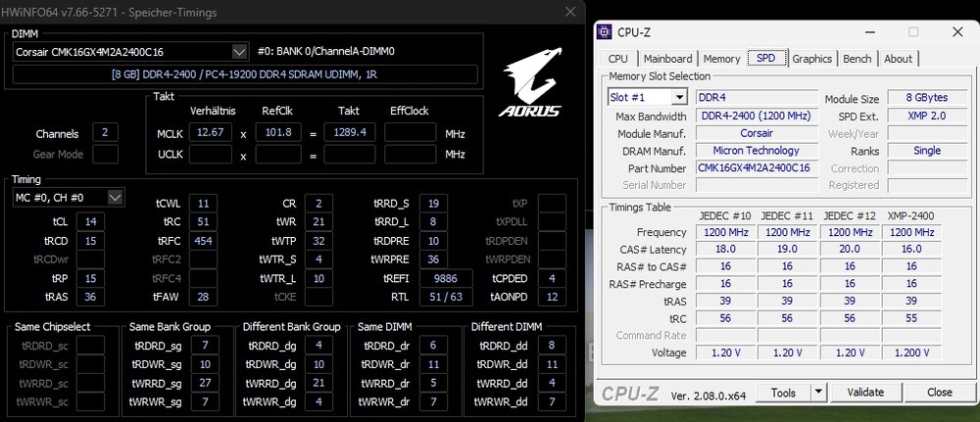Click the tWTR_L value 10
980x422 pixels.
pyautogui.click(x=318, y=278)
